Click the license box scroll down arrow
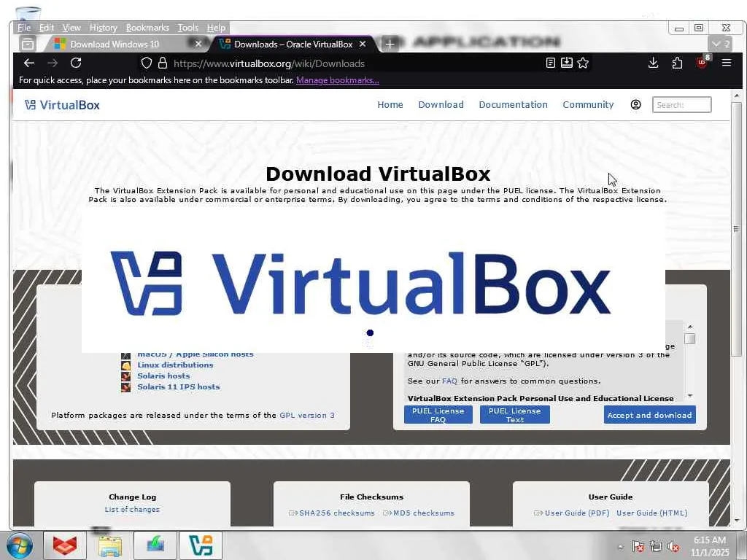Screen dimensions: 747x560 [x=690, y=396]
